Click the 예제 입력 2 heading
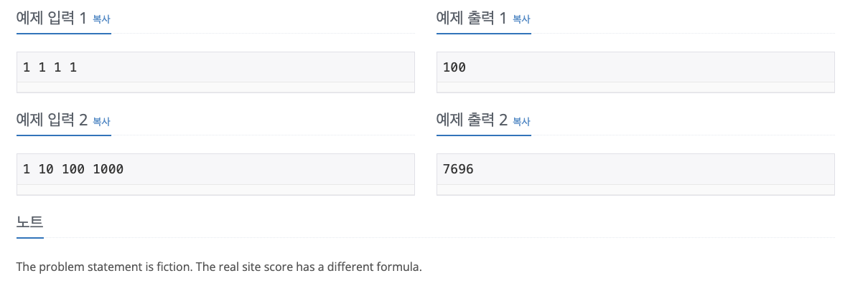The height and width of the screenshot is (291, 868). click(52, 120)
